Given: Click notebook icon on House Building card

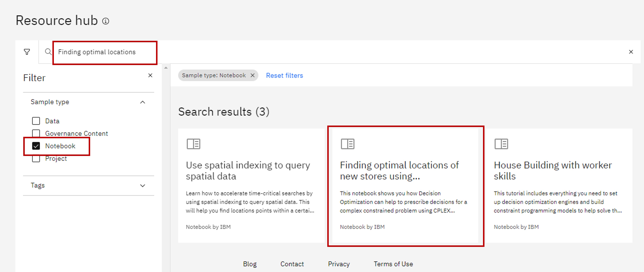Looking at the screenshot, I should point(501,144).
